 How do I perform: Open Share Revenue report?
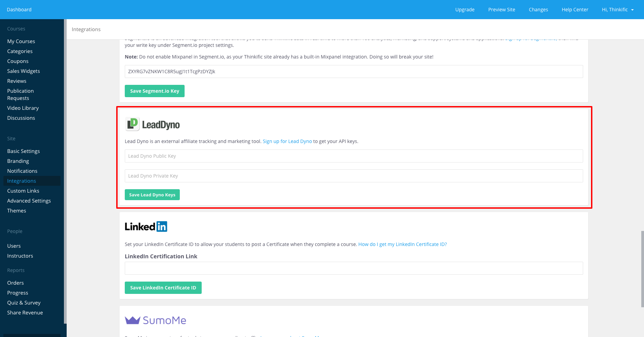(x=25, y=313)
